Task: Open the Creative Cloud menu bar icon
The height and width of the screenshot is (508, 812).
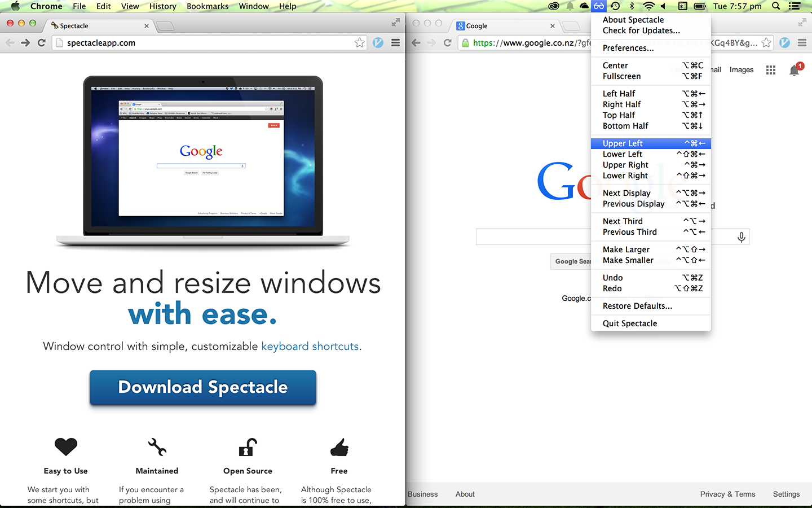Action: pyautogui.click(x=554, y=6)
